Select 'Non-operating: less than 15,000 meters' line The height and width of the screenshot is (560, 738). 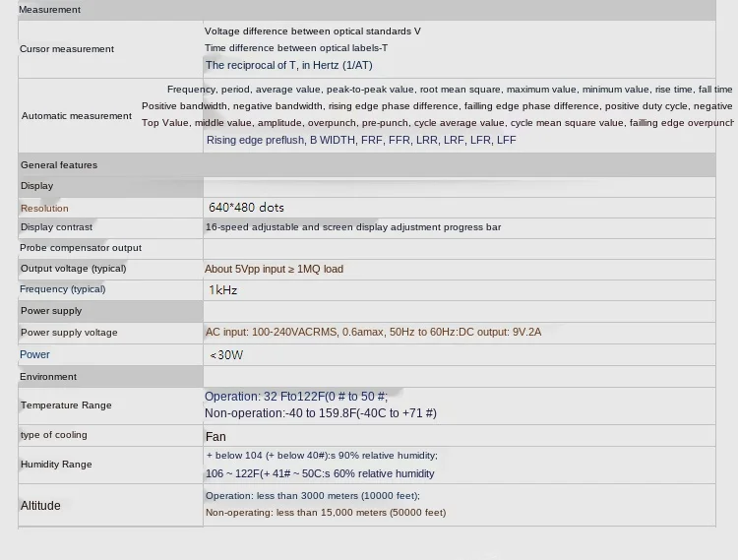326,513
